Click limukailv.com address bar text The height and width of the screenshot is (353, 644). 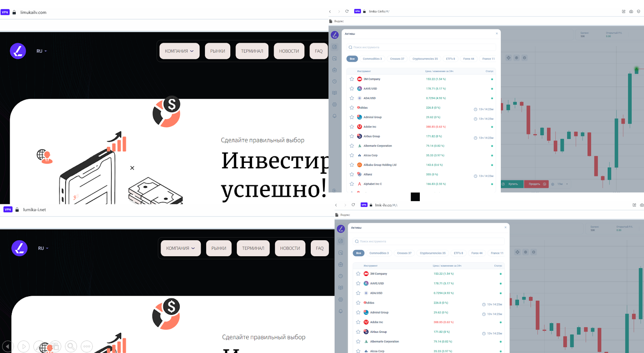[x=33, y=12]
